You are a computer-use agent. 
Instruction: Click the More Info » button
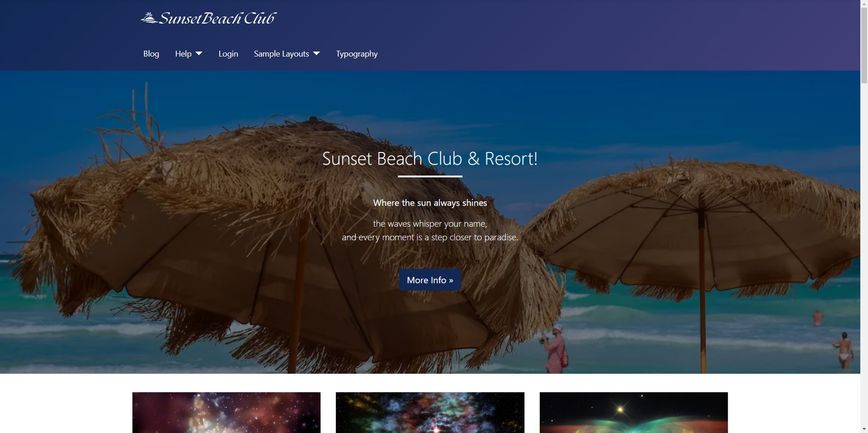[x=430, y=280]
